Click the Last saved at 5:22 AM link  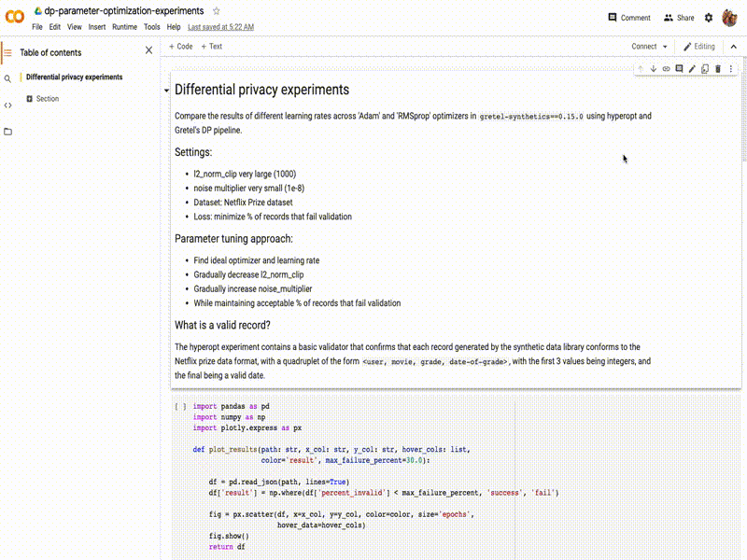pyautogui.click(x=220, y=27)
